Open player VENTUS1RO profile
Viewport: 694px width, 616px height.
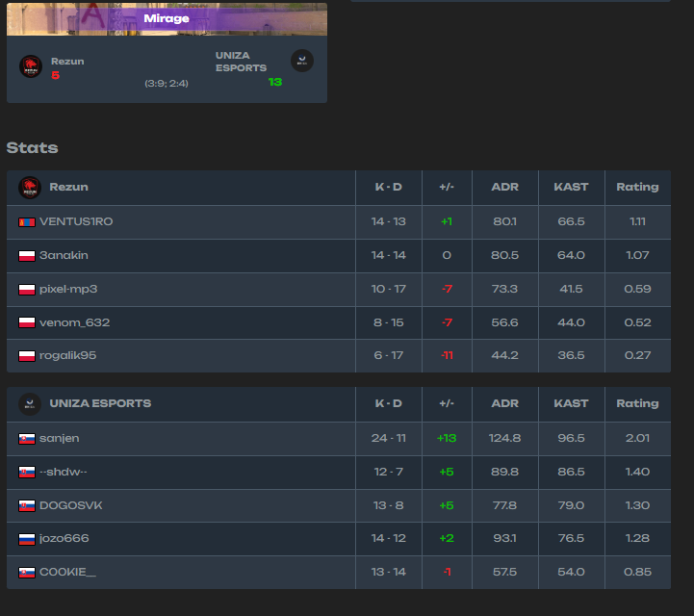76,221
